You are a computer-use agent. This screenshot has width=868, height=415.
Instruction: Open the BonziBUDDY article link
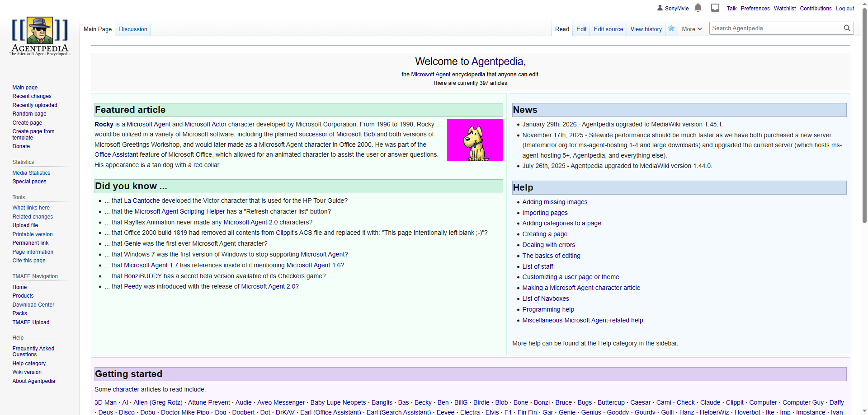click(x=143, y=276)
